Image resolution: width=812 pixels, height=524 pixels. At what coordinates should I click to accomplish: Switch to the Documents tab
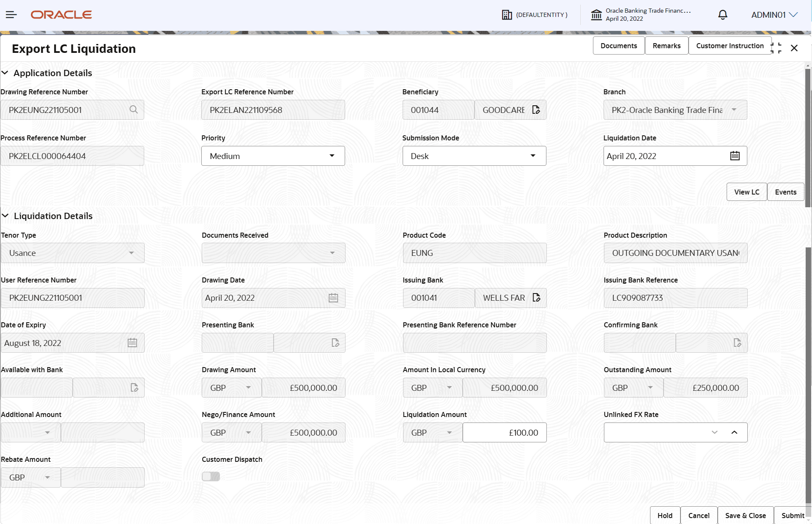pyautogui.click(x=618, y=45)
